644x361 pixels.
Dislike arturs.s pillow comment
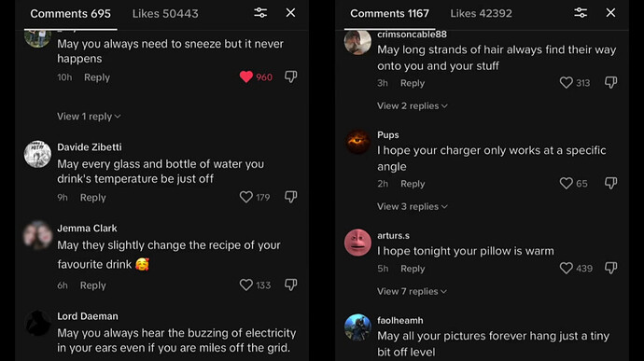(610, 268)
